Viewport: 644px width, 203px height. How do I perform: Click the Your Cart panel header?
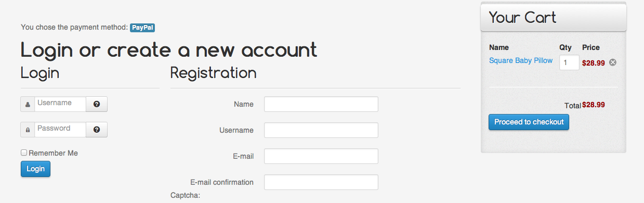[x=554, y=18]
